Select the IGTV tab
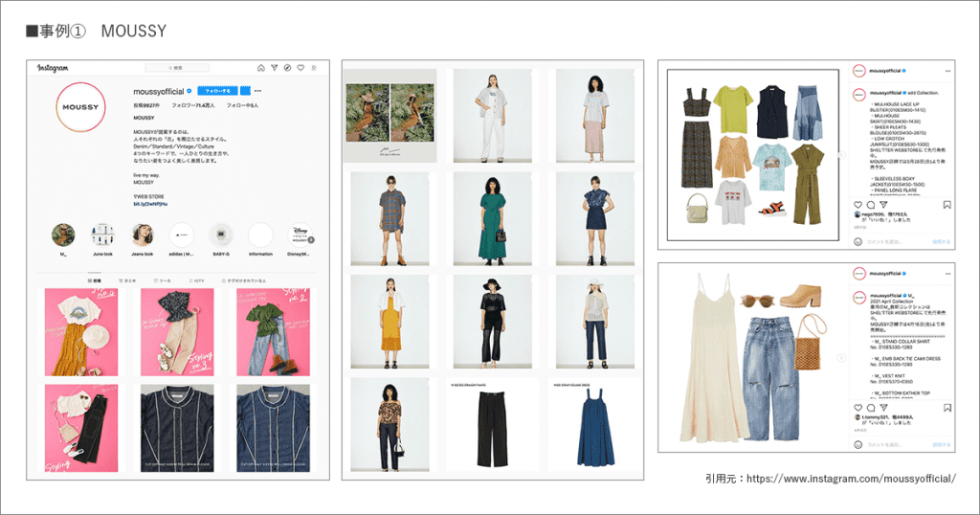 click(x=196, y=281)
